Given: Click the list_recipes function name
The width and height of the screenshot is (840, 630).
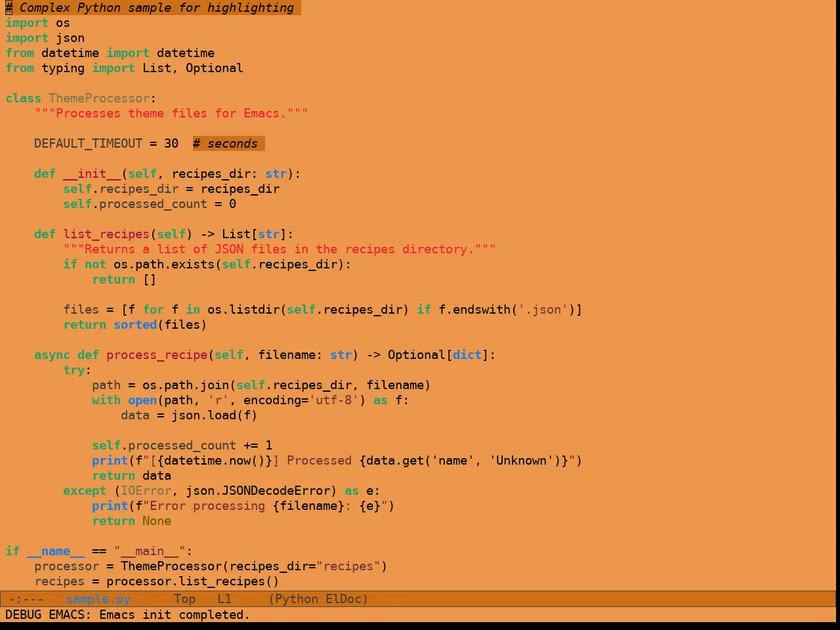Looking at the screenshot, I should [106, 234].
